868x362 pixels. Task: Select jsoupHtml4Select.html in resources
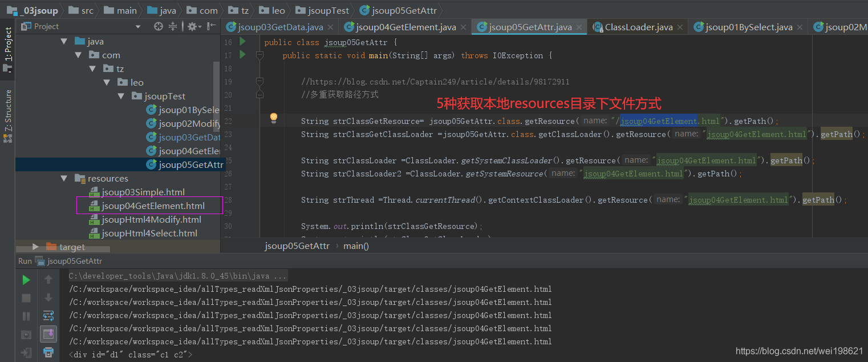[x=143, y=233]
